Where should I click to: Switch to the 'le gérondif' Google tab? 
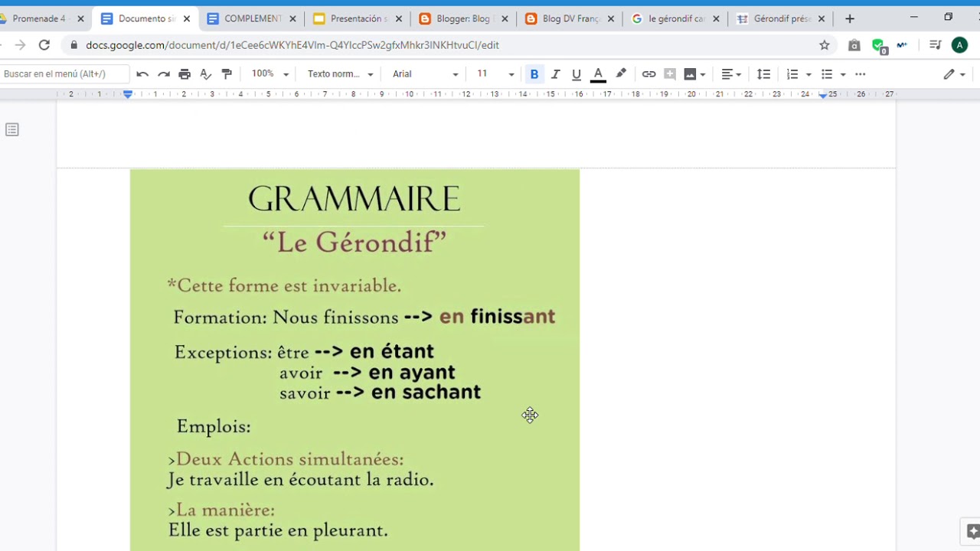point(675,18)
